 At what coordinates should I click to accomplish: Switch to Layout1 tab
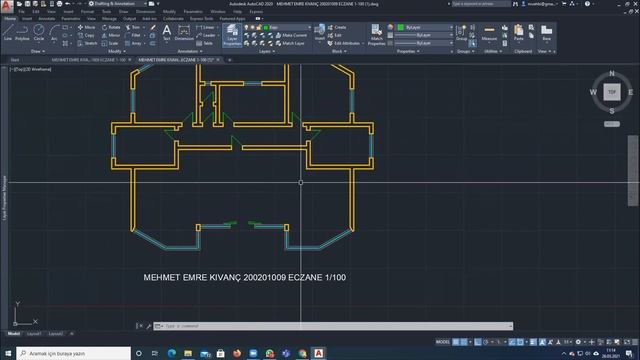click(x=33, y=333)
